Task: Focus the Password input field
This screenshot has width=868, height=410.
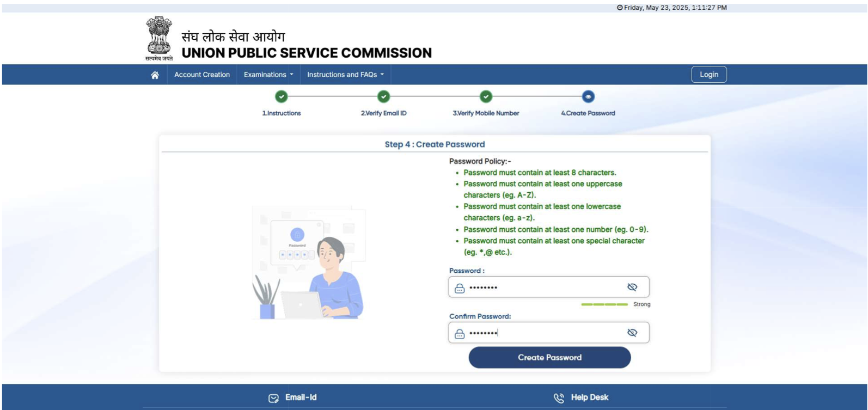Action: coord(545,287)
